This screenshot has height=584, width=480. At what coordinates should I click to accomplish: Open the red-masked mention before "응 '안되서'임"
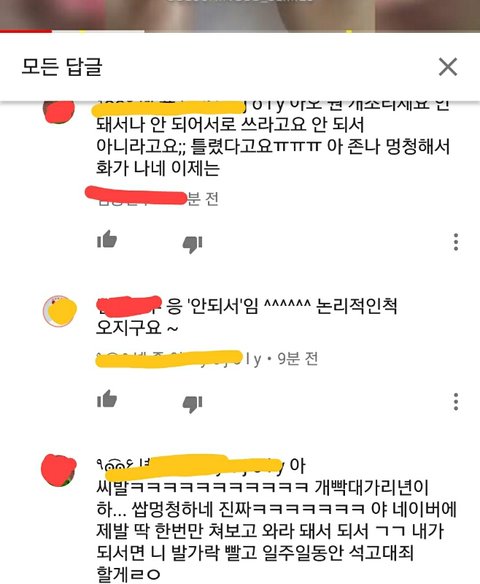(130, 304)
